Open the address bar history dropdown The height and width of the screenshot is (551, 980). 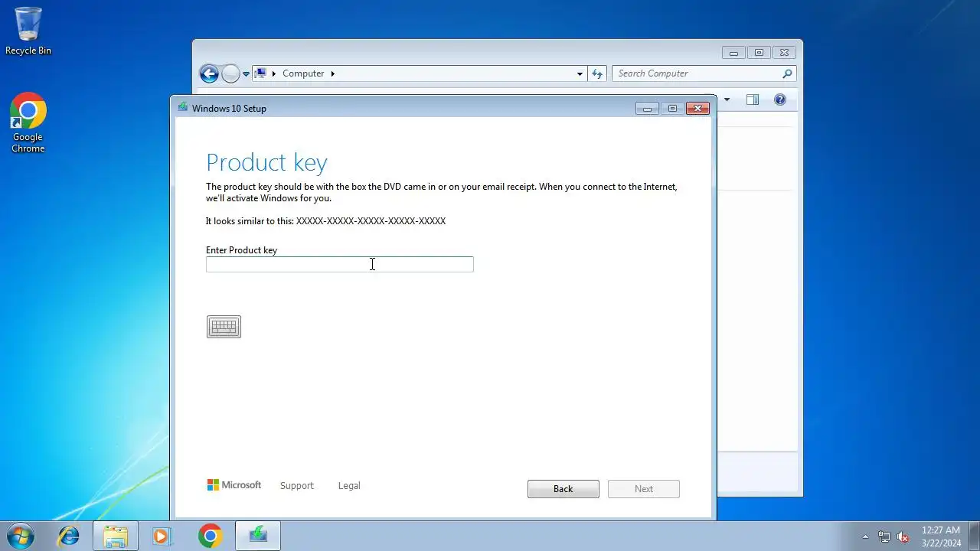580,73
